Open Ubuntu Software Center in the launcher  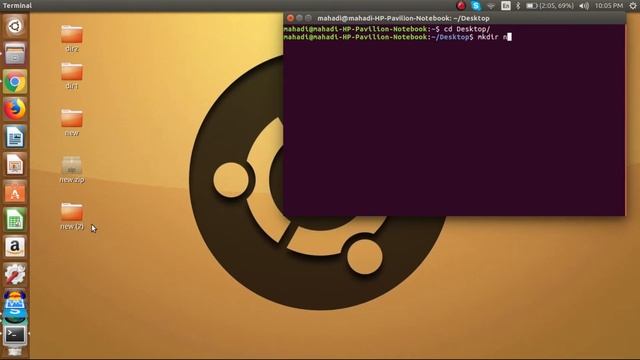pyautogui.click(x=15, y=192)
